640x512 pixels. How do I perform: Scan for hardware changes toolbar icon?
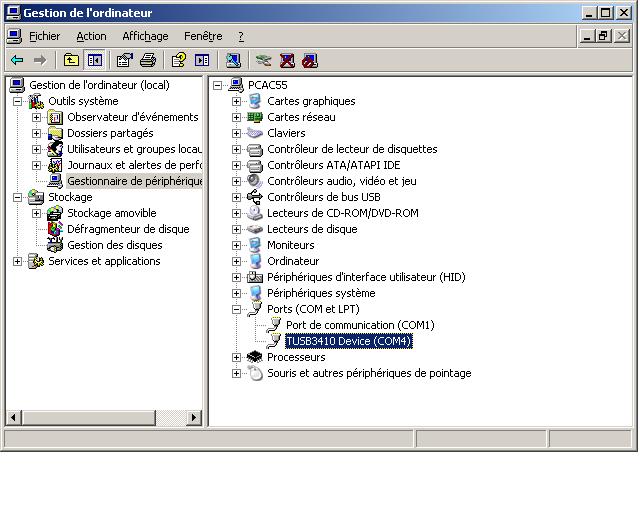(x=233, y=60)
